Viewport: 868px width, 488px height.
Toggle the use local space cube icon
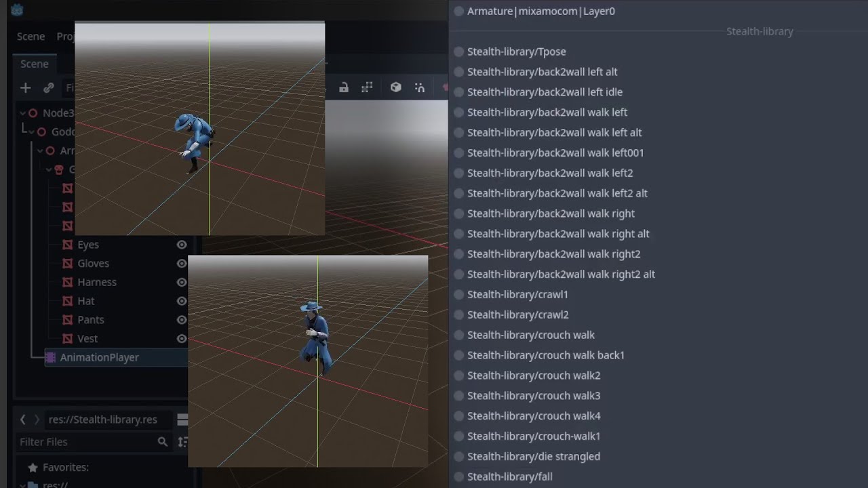(x=396, y=87)
